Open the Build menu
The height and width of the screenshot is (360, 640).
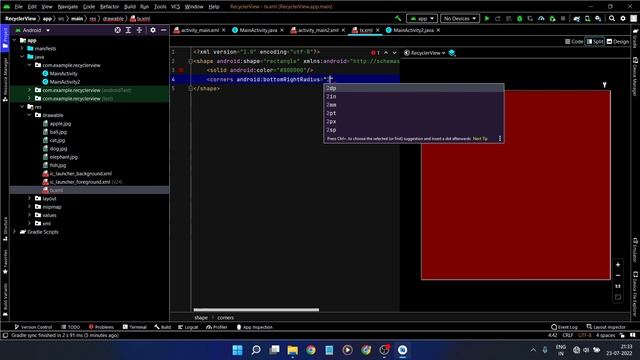point(129,7)
